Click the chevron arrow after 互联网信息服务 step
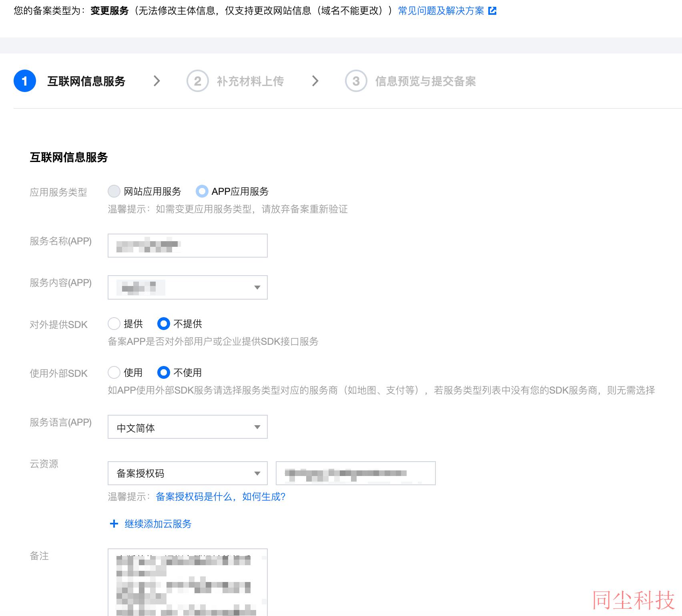The width and height of the screenshot is (682, 616). (157, 81)
